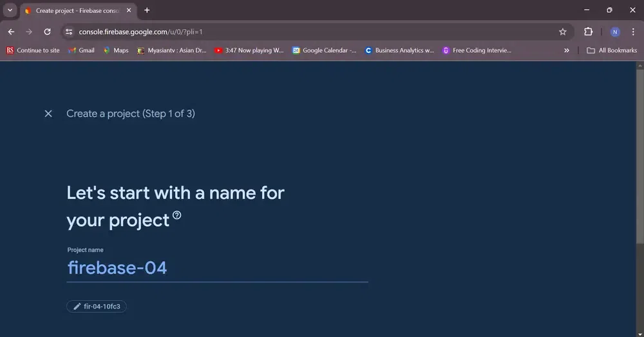Open the help icon beside project heading

(176, 215)
